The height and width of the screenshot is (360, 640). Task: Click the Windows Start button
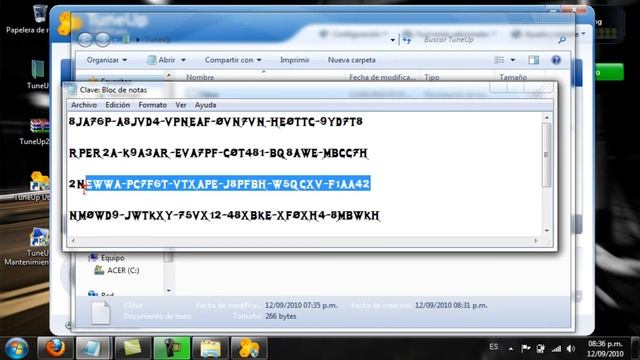click(16, 348)
